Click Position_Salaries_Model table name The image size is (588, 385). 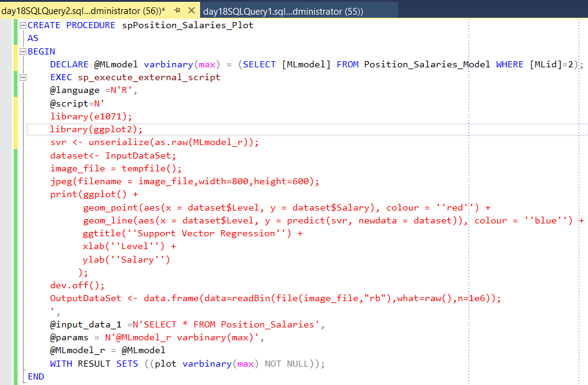click(427, 64)
